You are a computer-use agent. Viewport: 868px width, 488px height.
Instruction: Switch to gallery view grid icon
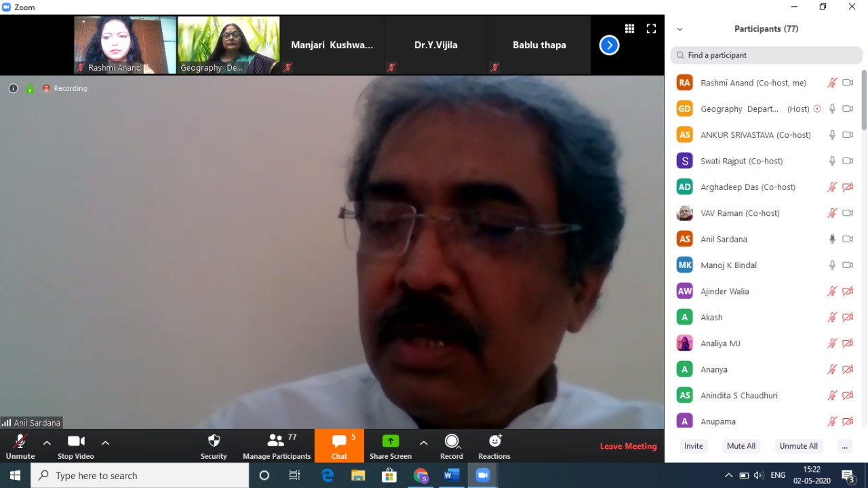629,29
